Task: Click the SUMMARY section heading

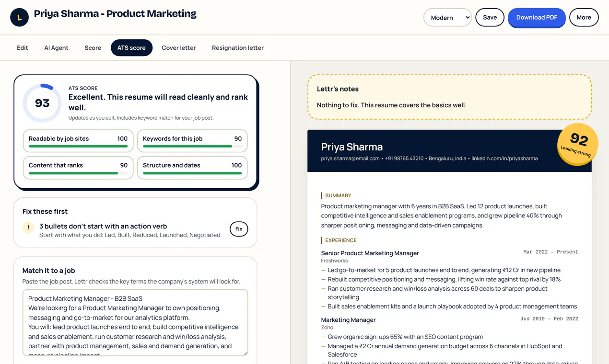Action: tap(338, 195)
